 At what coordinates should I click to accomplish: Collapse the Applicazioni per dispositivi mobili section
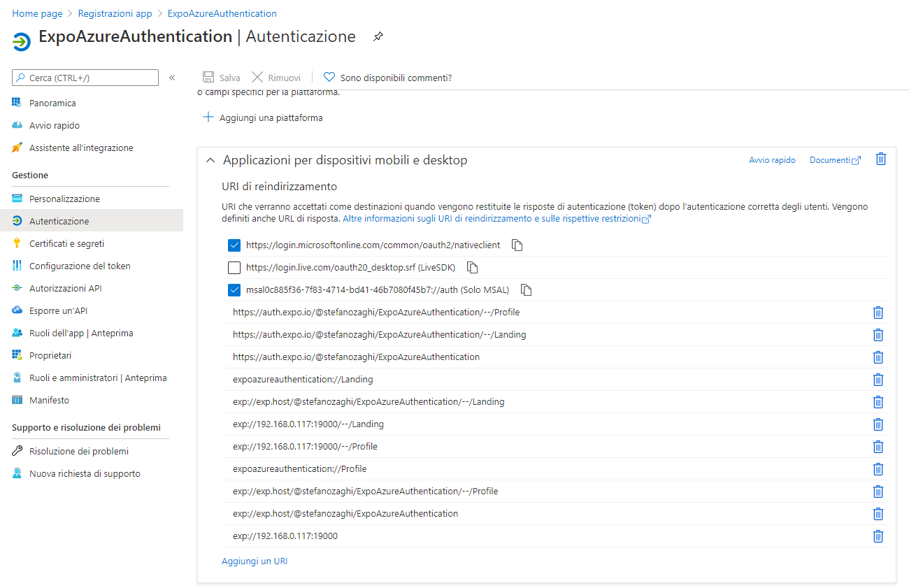210,160
